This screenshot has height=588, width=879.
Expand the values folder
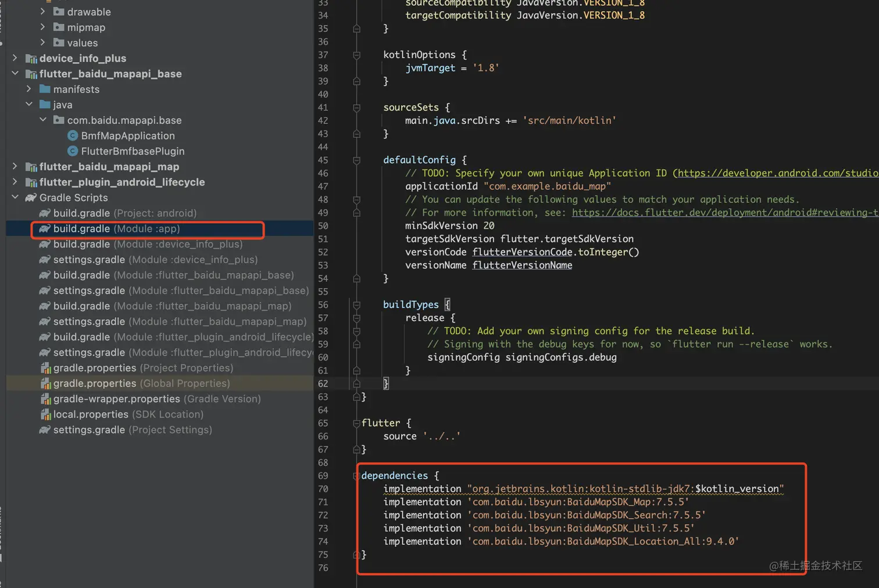click(42, 42)
